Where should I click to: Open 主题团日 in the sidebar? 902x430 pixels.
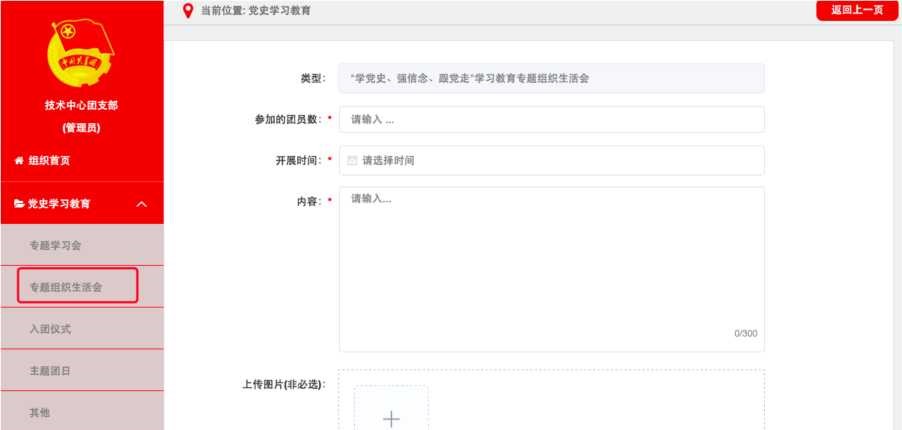pos(50,371)
